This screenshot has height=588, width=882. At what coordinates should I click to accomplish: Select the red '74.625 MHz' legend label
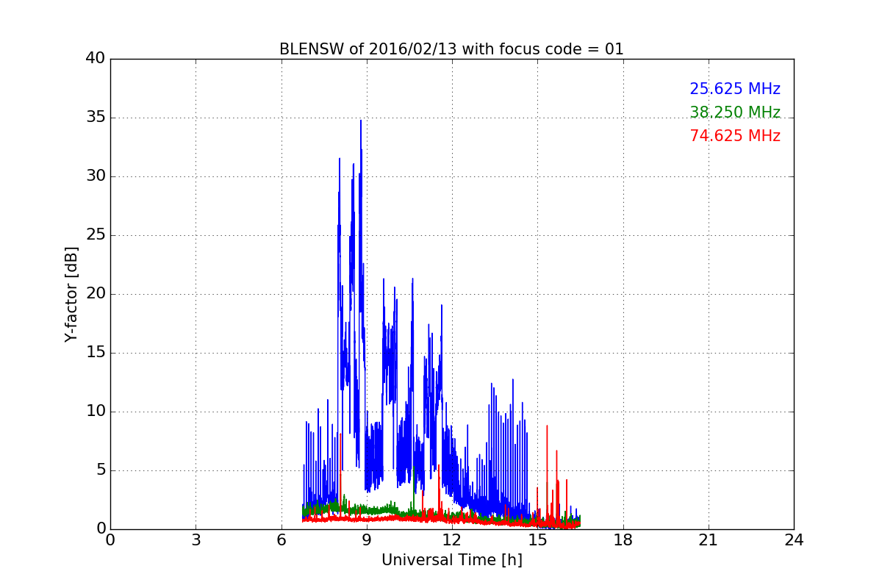tap(735, 136)
